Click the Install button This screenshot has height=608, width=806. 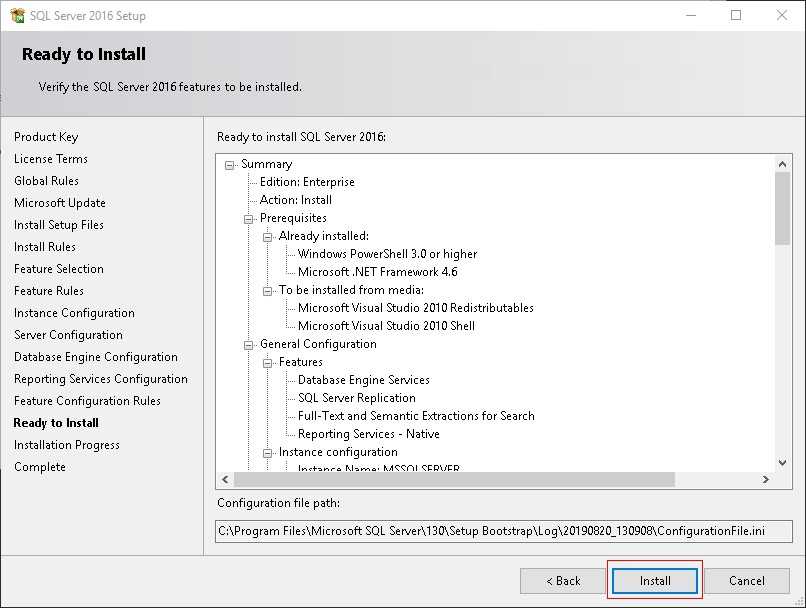click(655, 581)
